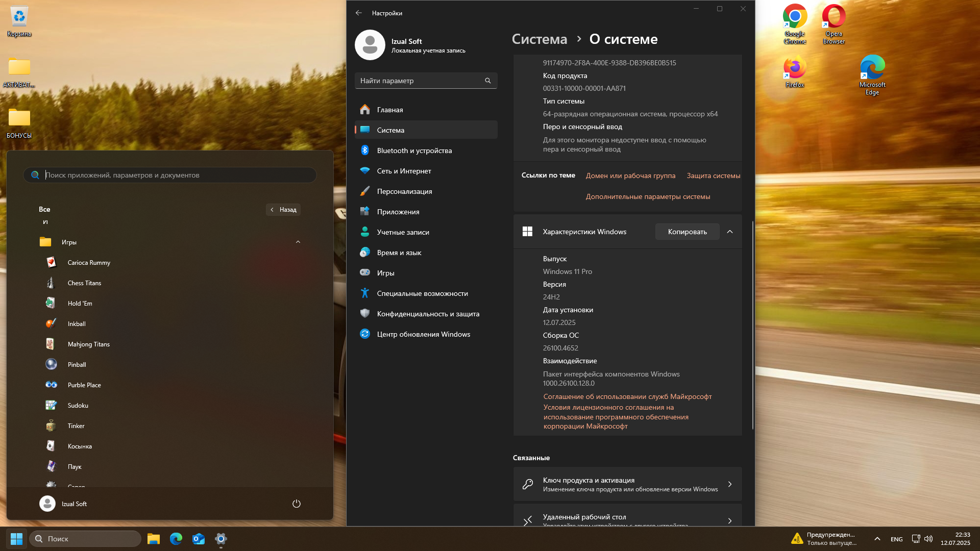Open Центр обновления Windows
This screenshot has width=980, height=551.
coord(426,334)
